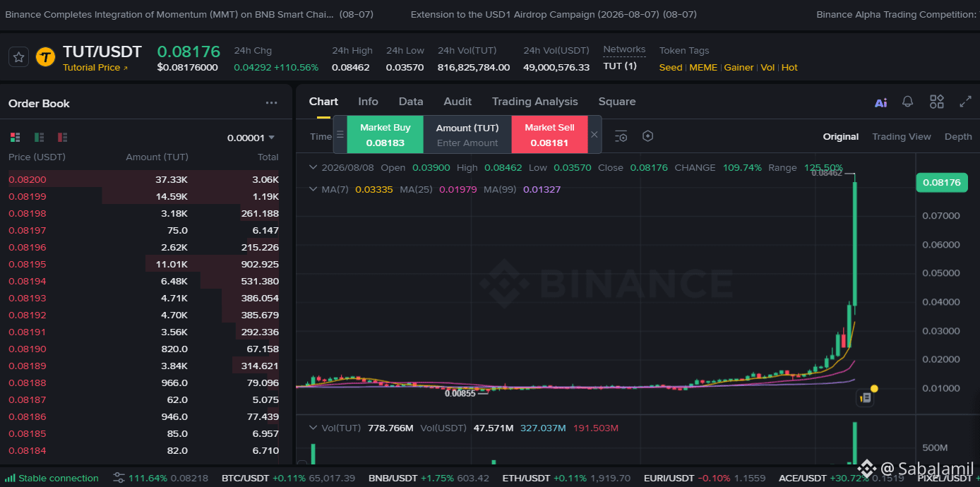Click the Hot token tag
The width and height of the screenshot is (980, 487).
pos(789,68)
